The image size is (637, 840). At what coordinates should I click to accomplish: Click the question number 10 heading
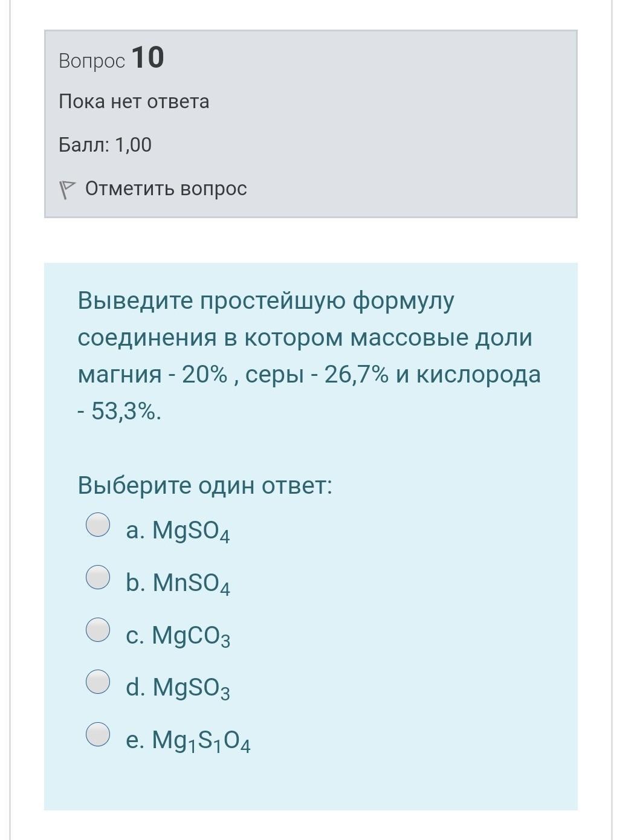pyautogui.click(x=147, y=59)
